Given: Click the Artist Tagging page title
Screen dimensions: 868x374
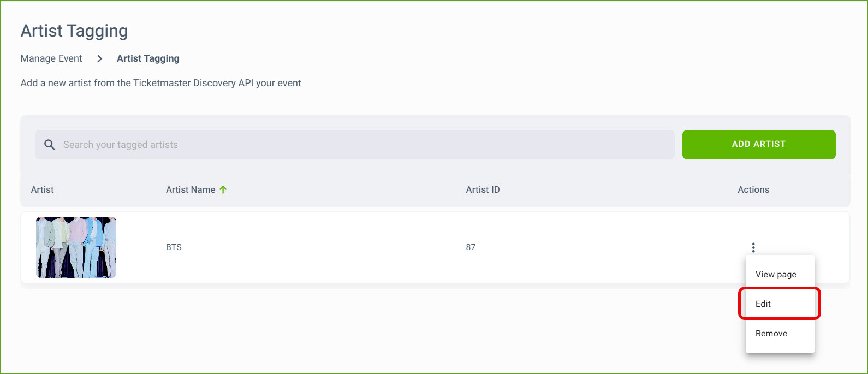Looking at the screenshot, I should [74, 31].
